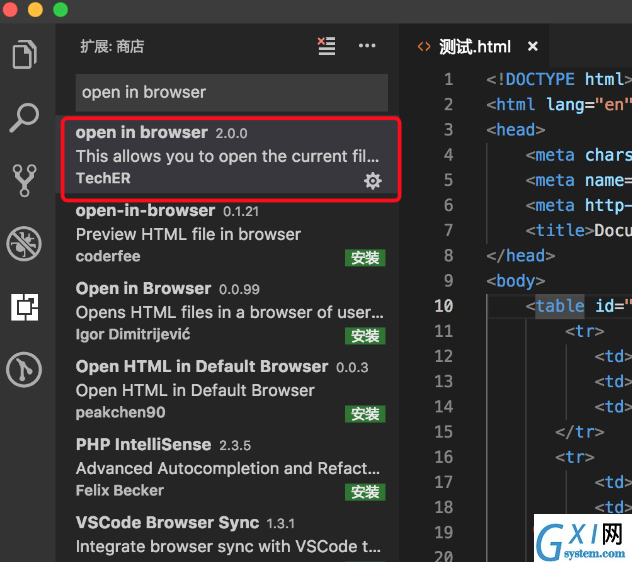Select PHP IntelliSense entry title
This screenshot has height=562, width=632.
tap(143, 444)
